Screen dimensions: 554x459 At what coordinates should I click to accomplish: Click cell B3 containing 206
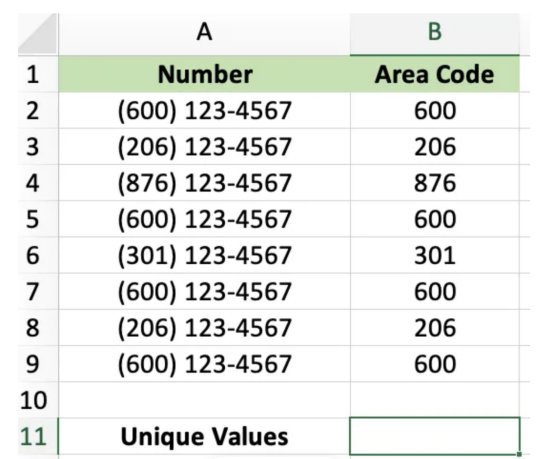click(435, 147)
